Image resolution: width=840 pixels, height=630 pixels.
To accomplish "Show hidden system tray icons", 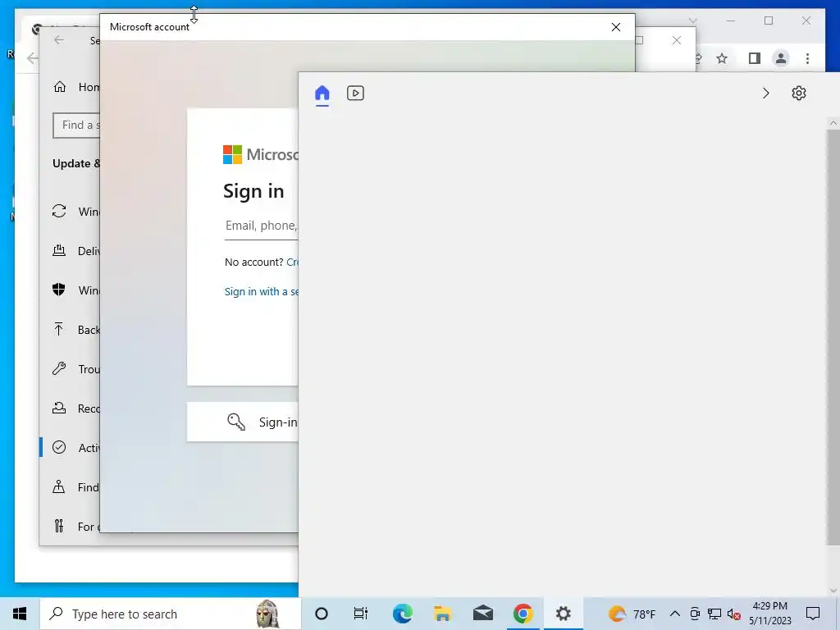I will click(x=675, y=614).
